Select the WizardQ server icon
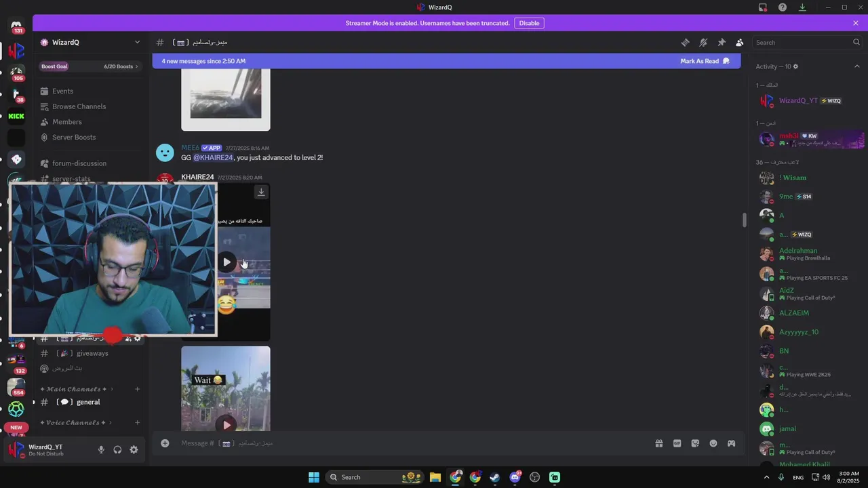The image size is (868, 488). (16, 51)
